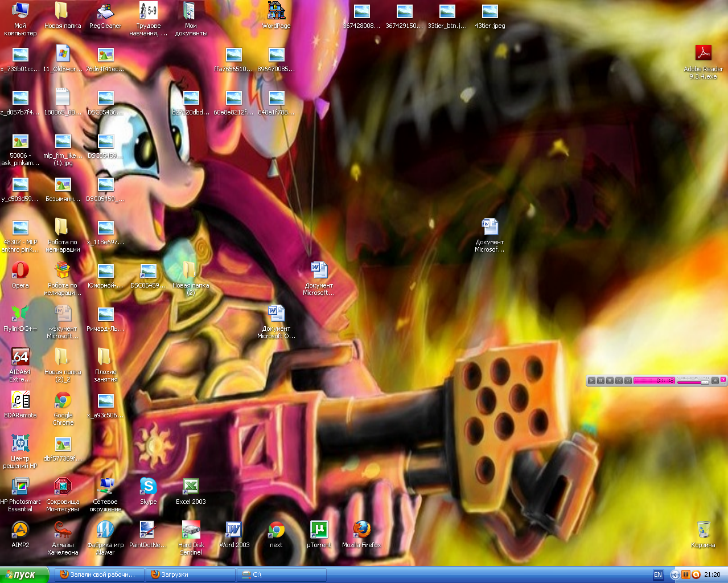The width and height of the screenshot is (728, 583).
Task: Launch the PaintDotNet shortcut
Action: click(x=148, y=535)
